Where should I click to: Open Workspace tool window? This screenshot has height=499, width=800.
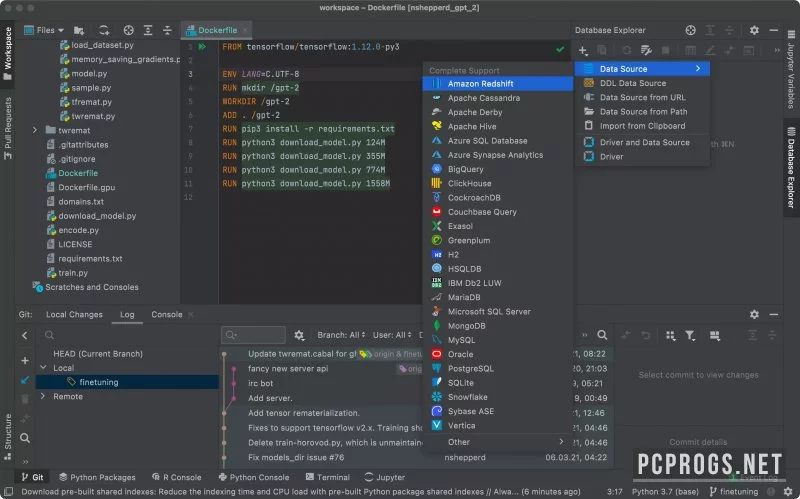coord(7,54)
